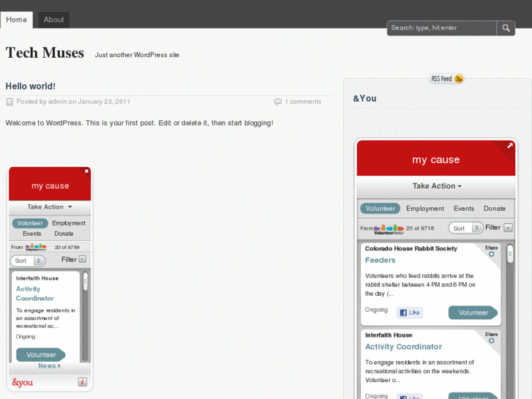Click Interfaith House in small widget
Screen dimensions: 532x399
pos(37,278)
